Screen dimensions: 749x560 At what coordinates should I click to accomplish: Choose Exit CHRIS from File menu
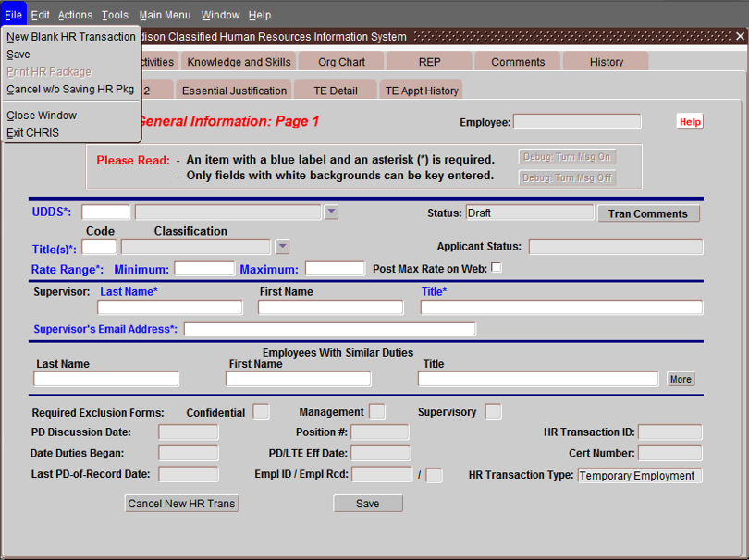point(71,133)
